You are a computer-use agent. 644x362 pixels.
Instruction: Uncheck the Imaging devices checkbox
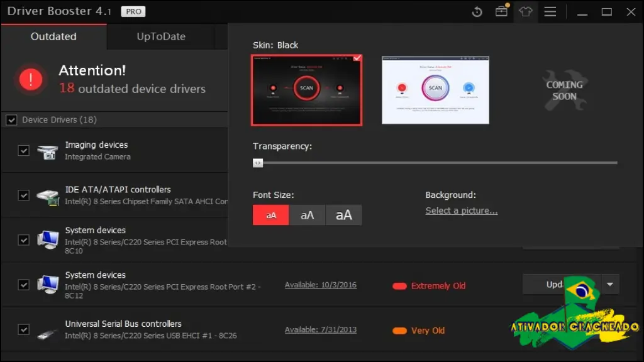24,150
